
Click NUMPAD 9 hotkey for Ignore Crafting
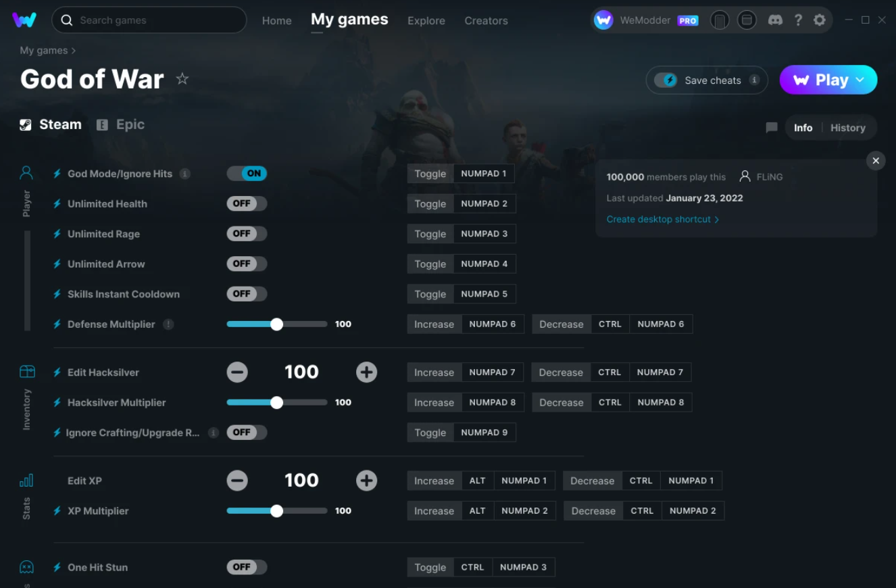484,433
